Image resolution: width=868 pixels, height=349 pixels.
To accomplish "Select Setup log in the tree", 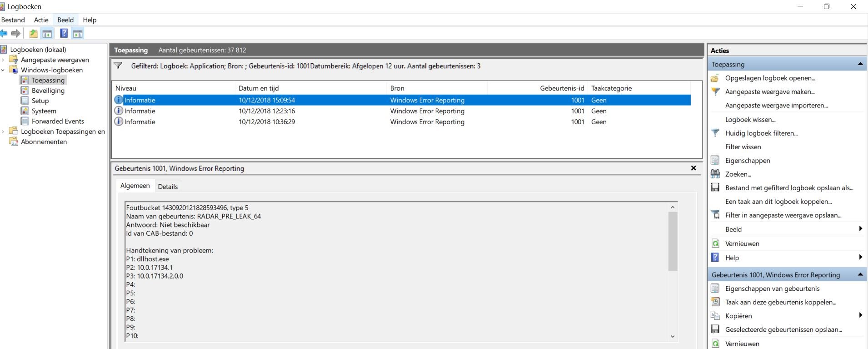I will coord(40,101).
